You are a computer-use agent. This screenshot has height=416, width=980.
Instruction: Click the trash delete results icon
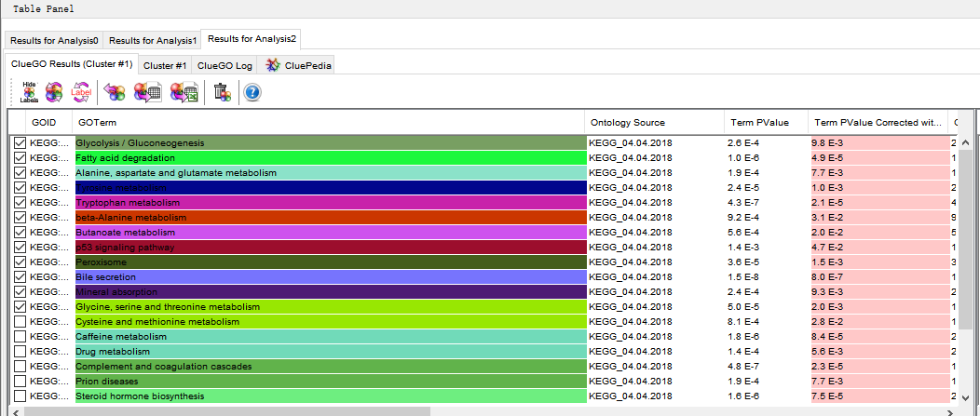tap(222, 92)
